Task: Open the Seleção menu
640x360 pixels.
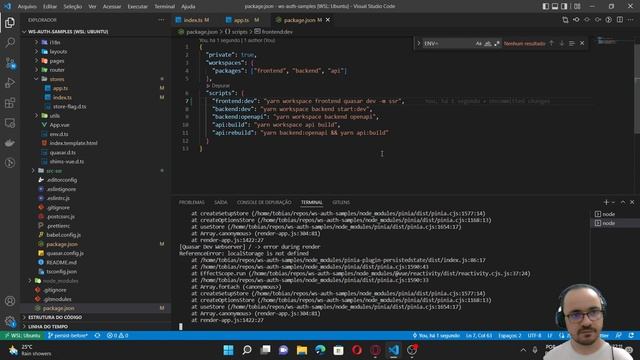Action: click(73, 7)
